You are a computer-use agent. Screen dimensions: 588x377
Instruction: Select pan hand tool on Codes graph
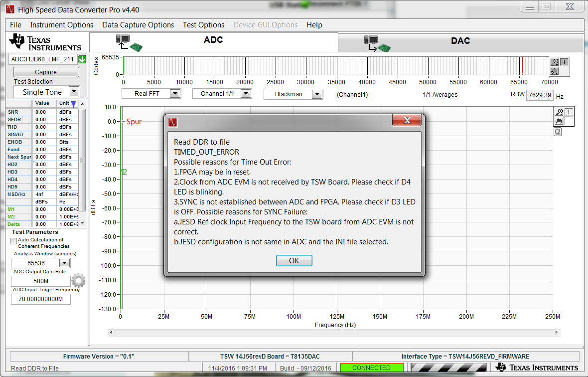click(555, 71)
